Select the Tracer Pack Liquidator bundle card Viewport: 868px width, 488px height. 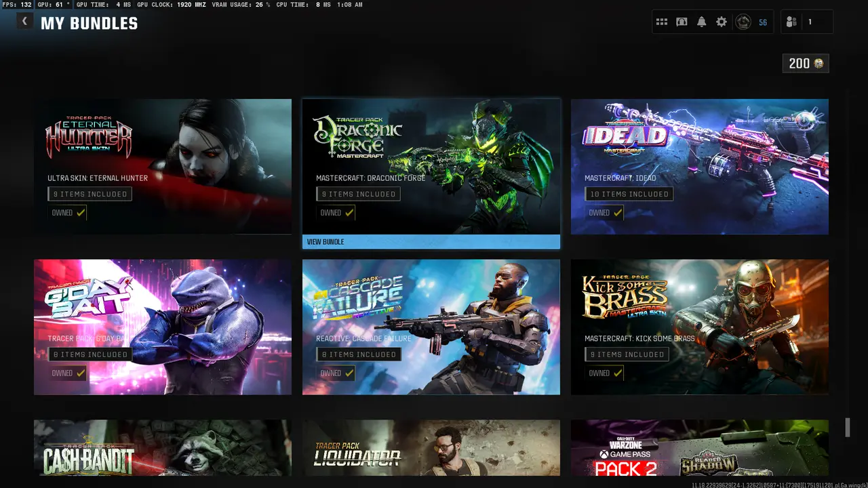pyautogui.click(x=431, y=448)
